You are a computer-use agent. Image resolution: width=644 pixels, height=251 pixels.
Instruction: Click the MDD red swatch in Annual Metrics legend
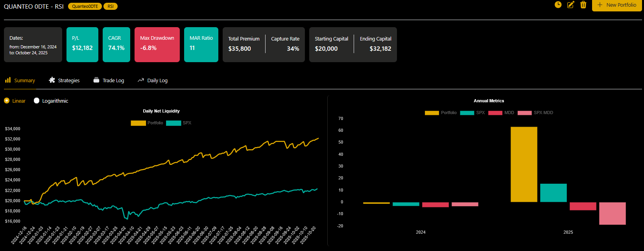[x=495, y=113]
